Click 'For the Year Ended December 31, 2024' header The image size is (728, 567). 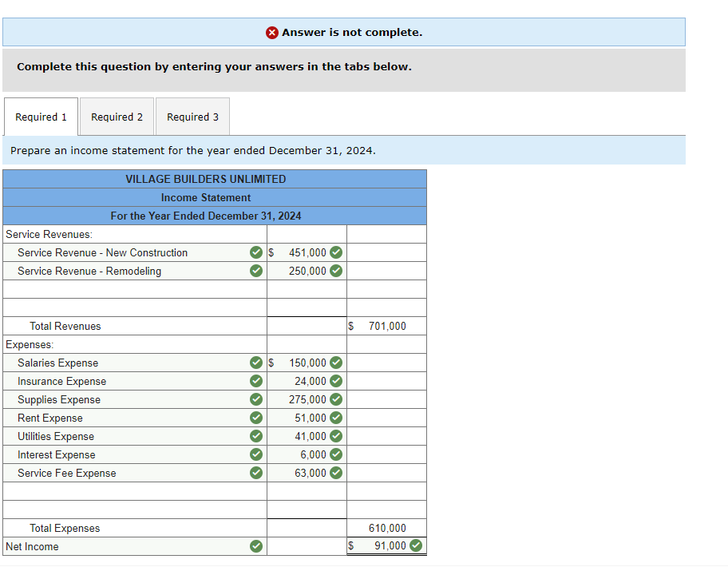(215, 216)
